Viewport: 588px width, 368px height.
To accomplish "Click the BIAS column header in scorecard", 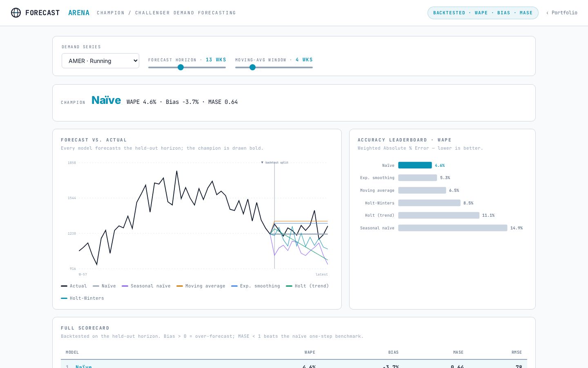I will pos(393,352).
